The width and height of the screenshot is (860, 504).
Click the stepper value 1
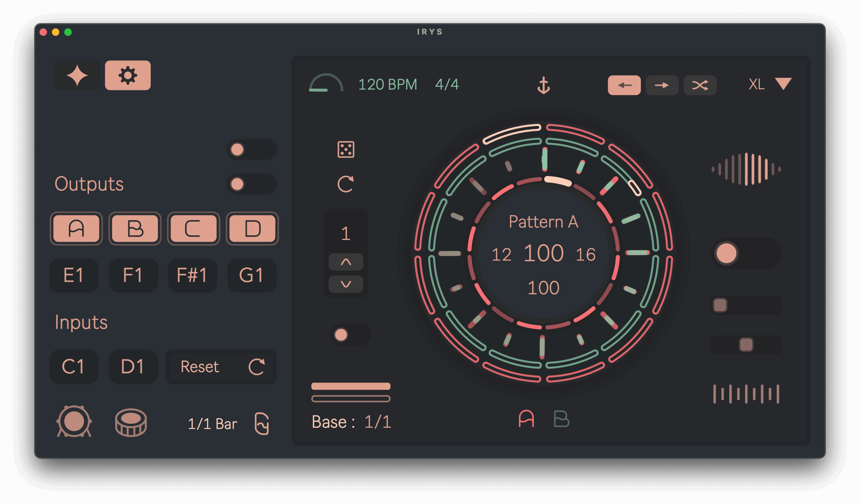pos(345,234)
